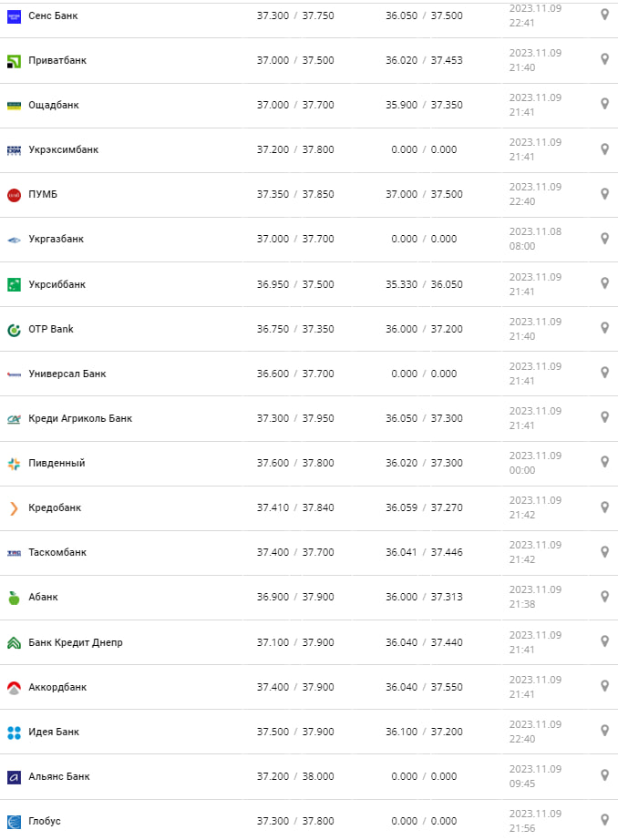
Task: Open the Альянс Банк link
Action: pyautogui.click(x=59, y=776)
